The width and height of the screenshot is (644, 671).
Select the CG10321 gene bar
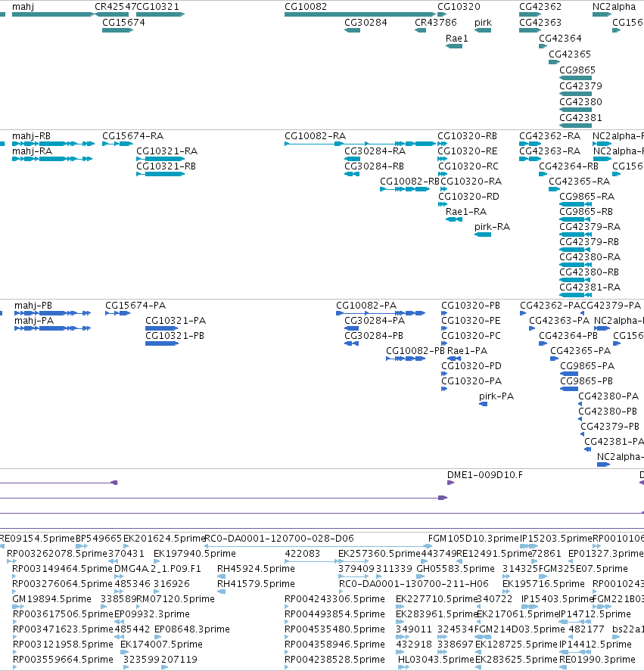click(160, 14)
